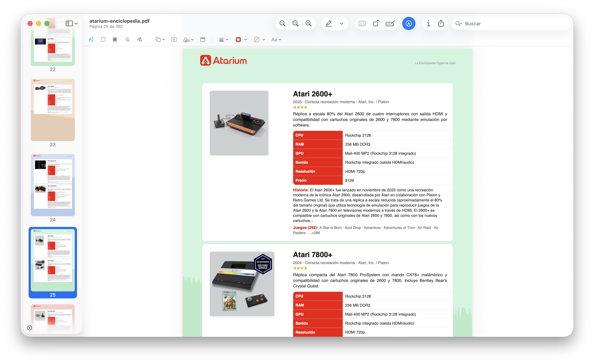Screen dimensions: 594x364
Task: Select the page 24 thumbnail
Action: tap(53, 185)
